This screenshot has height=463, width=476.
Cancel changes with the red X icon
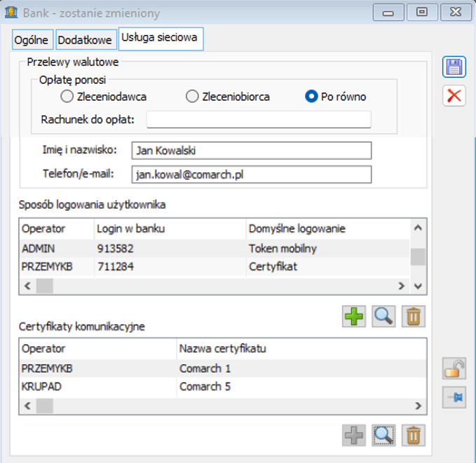coord(454,96)
